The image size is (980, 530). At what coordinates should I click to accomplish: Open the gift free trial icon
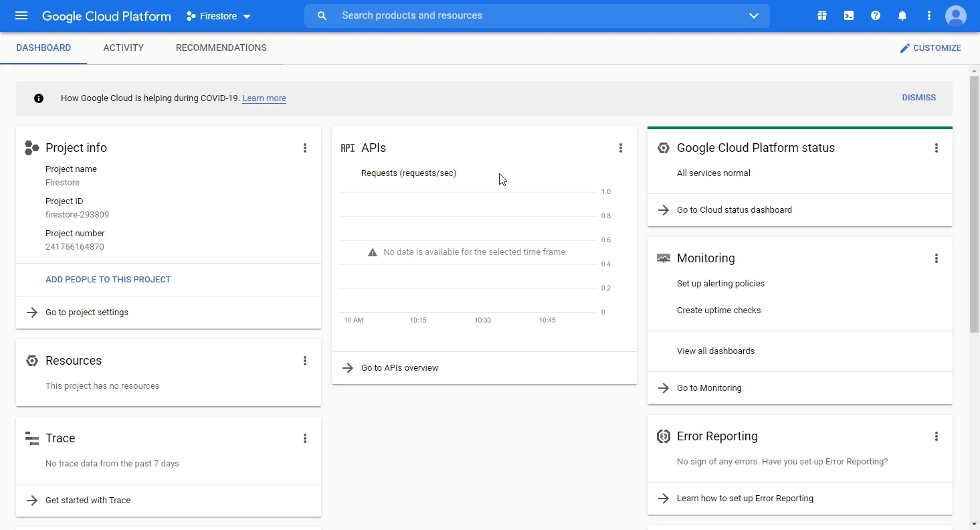point(822,15)
